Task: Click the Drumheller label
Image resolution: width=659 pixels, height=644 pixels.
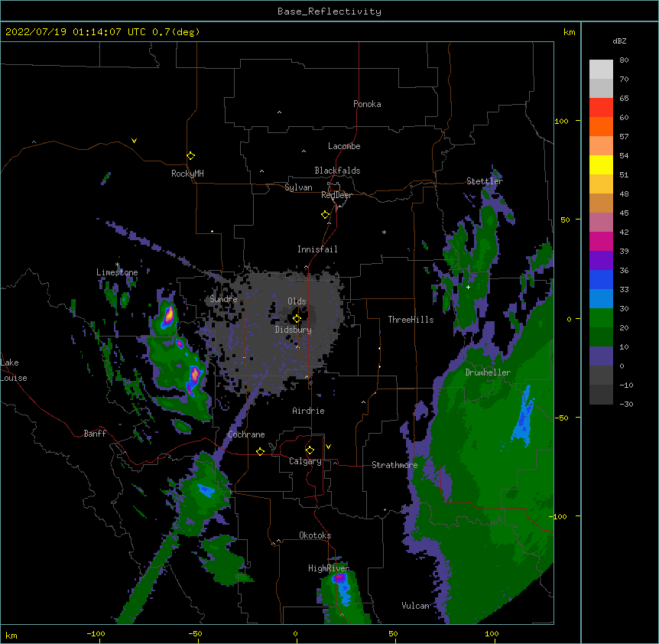Action: (488, 372)
